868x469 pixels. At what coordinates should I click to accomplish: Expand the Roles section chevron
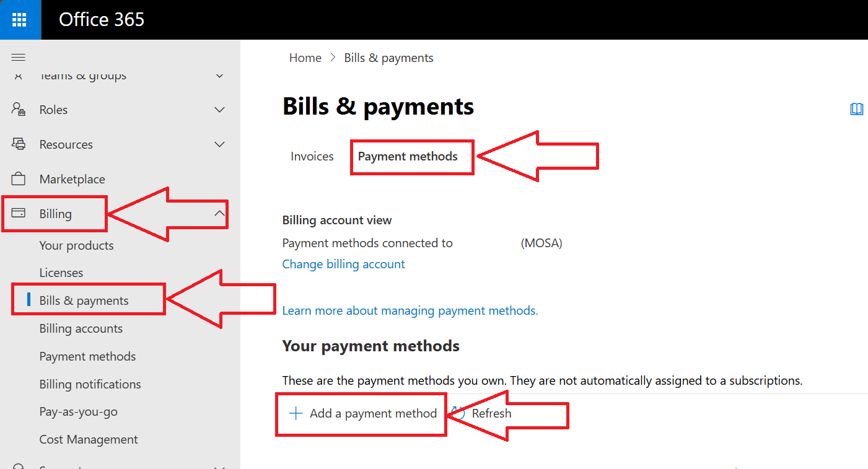point(219,110)
